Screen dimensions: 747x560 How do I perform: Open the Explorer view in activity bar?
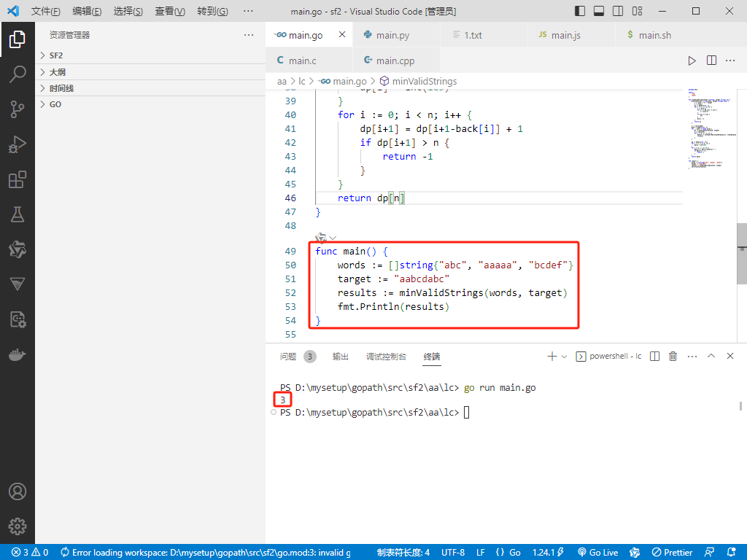pos(18,39)
